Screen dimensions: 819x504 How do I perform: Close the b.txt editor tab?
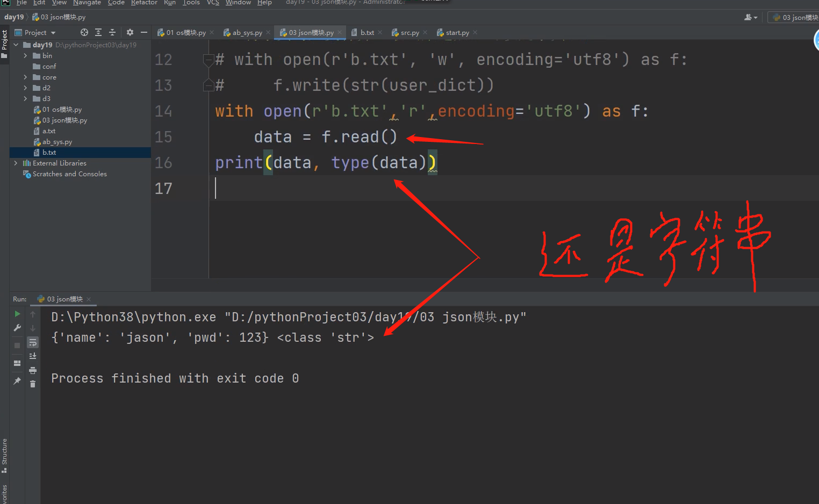coord(380,33)
